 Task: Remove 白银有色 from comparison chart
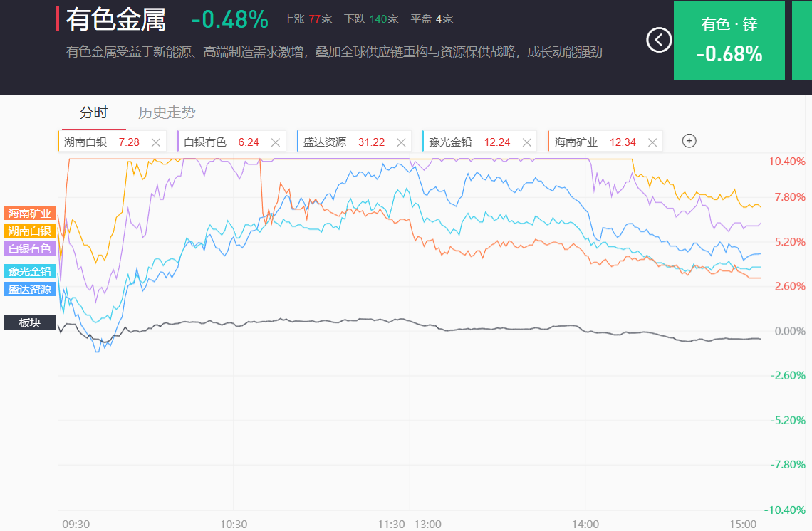point(276,142)
